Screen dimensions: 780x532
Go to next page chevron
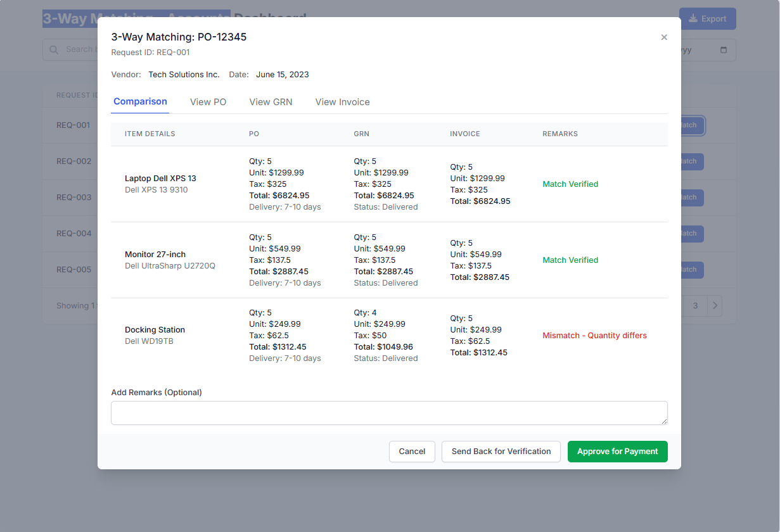[715, 306]
